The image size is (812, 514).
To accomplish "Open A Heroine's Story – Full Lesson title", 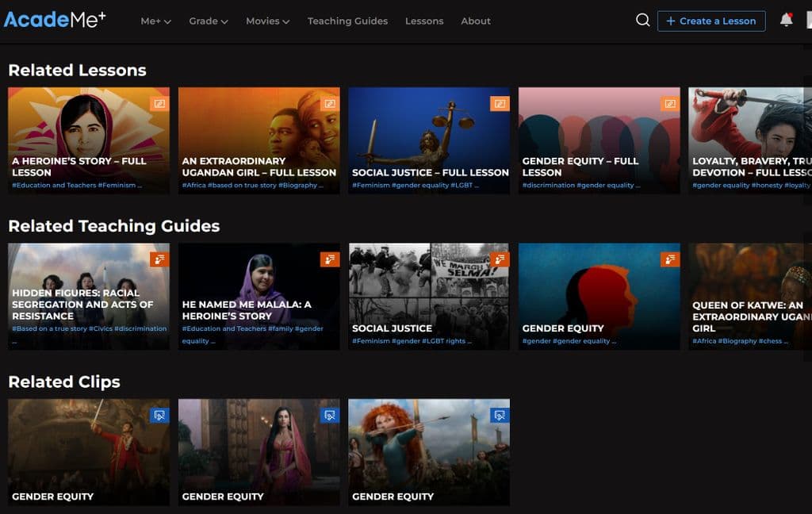I will point(79,167).
